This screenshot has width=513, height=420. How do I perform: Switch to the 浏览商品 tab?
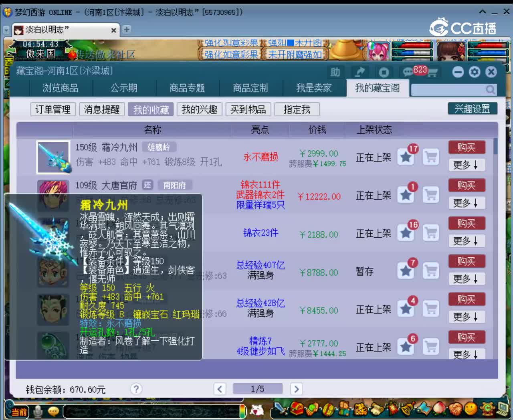click(61, 88)
